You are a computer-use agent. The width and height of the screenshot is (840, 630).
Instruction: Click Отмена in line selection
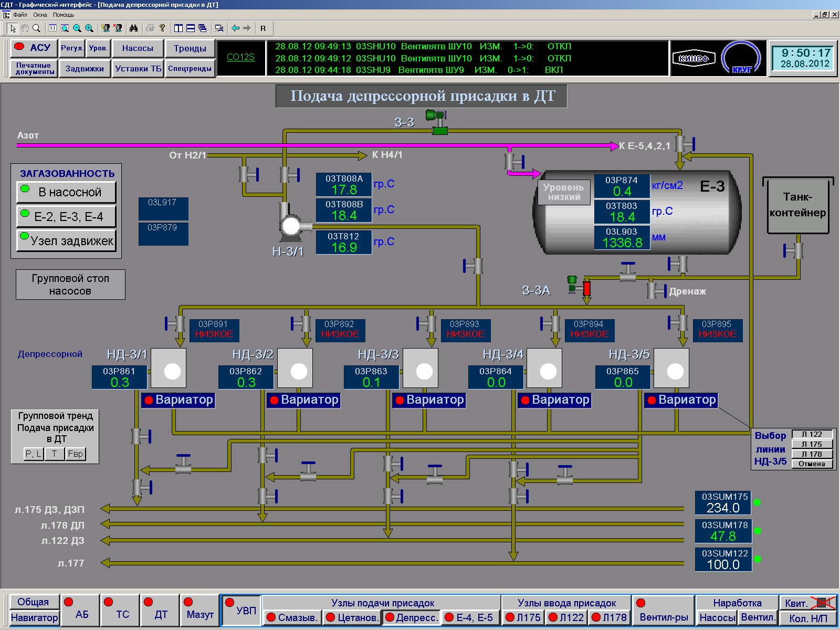812,464
